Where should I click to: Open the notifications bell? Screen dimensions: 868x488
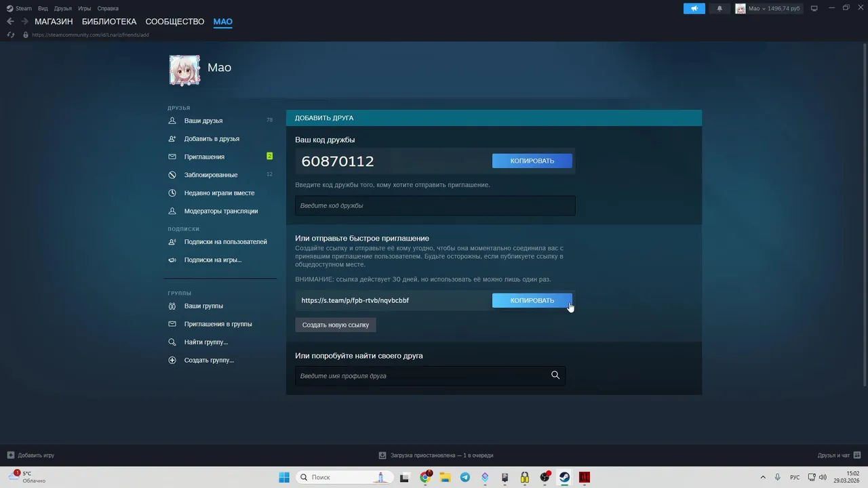coord(719,8)
